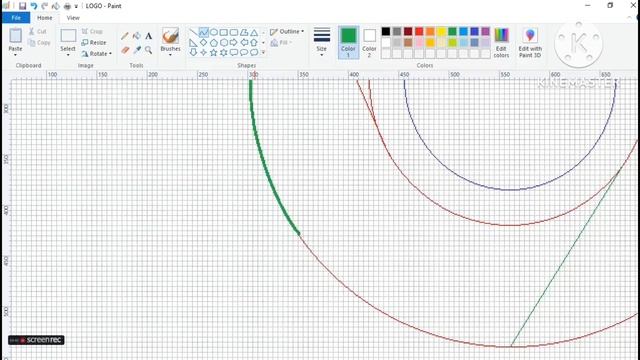
Task: Expand the Shapes gallery More arrow
Action: click(x=263, y=52)
